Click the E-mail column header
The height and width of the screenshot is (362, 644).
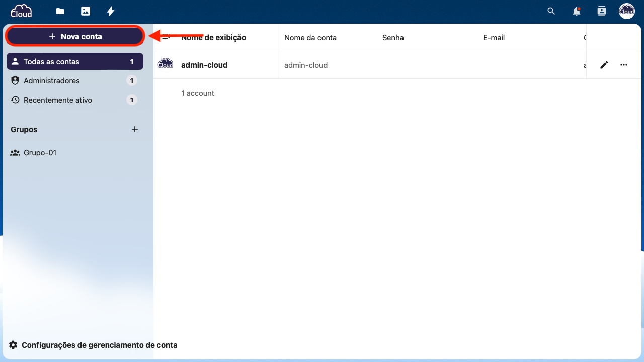tap(494, 38)
